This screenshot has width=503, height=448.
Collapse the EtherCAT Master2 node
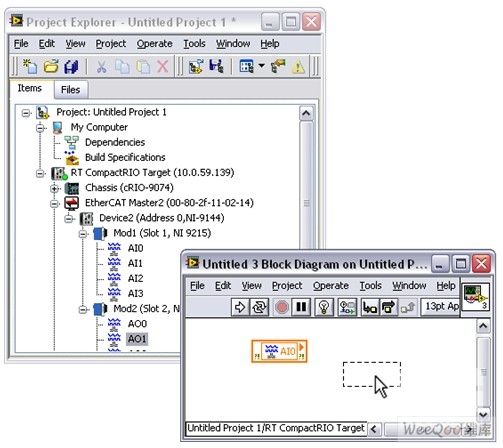54,203
